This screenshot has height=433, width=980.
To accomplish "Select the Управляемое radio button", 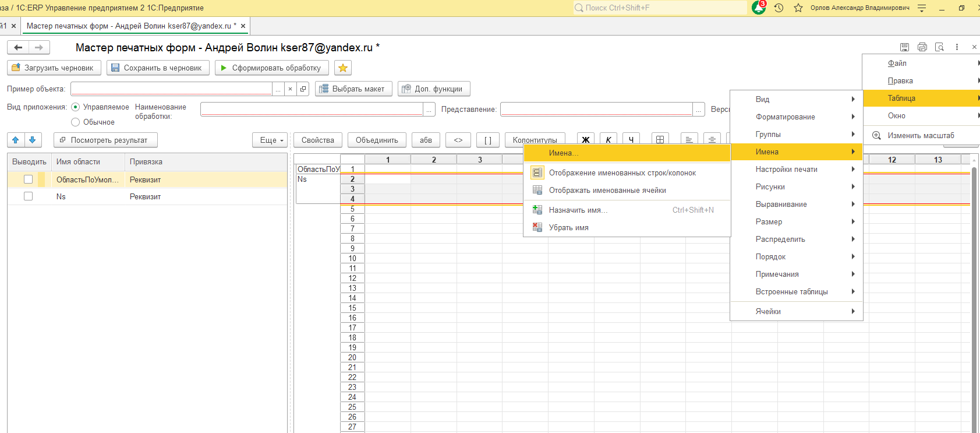I will [x=76, y=107].
